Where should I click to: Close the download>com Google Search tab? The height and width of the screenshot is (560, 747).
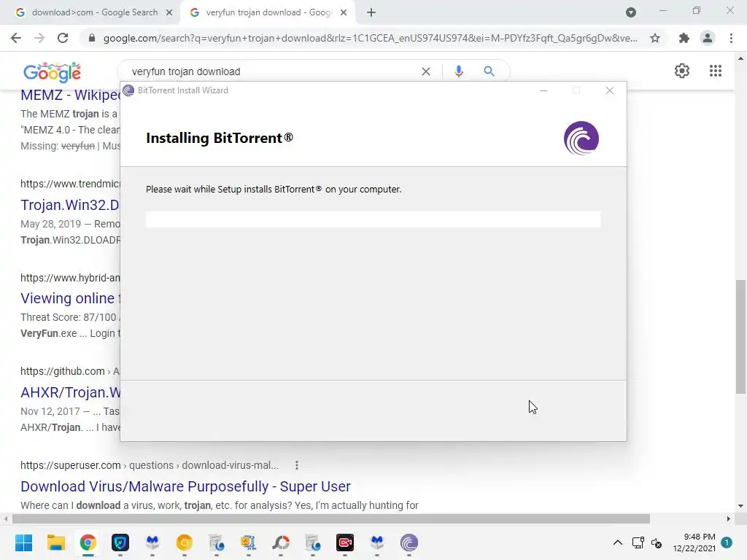click(169, 12)
